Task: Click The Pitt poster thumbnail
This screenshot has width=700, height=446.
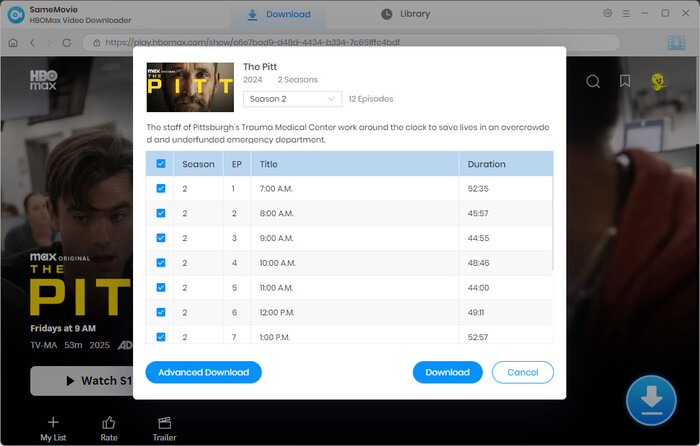Action: point(190,87)
